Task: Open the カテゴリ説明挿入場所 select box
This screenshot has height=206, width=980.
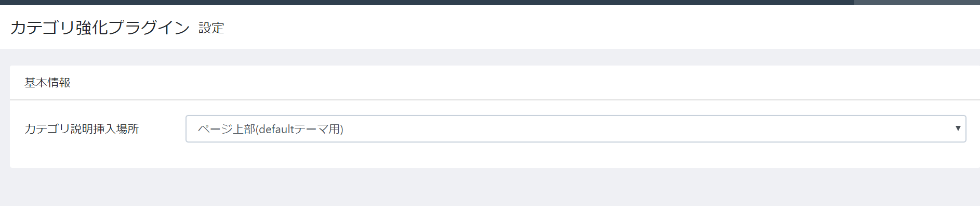Action: [576, 128]
